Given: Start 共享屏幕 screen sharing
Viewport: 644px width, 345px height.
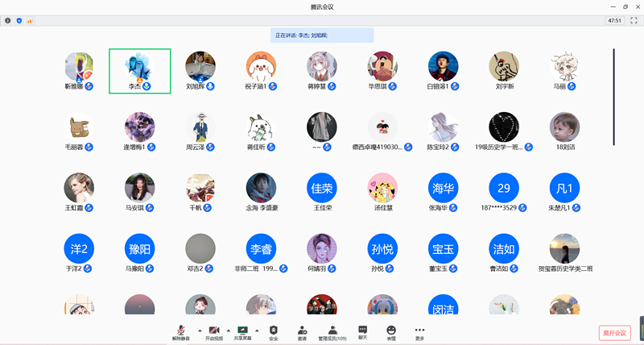Looking at the screenshot, I should [242, 332].
